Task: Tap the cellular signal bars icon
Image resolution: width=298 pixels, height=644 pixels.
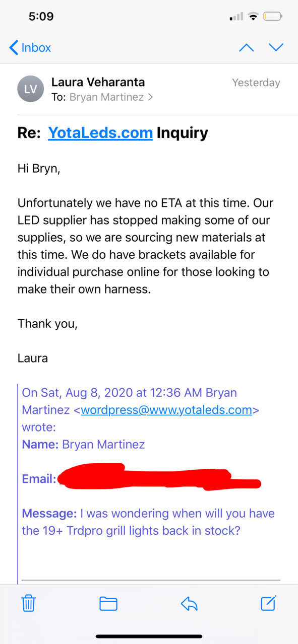Action: pos(236,17)
